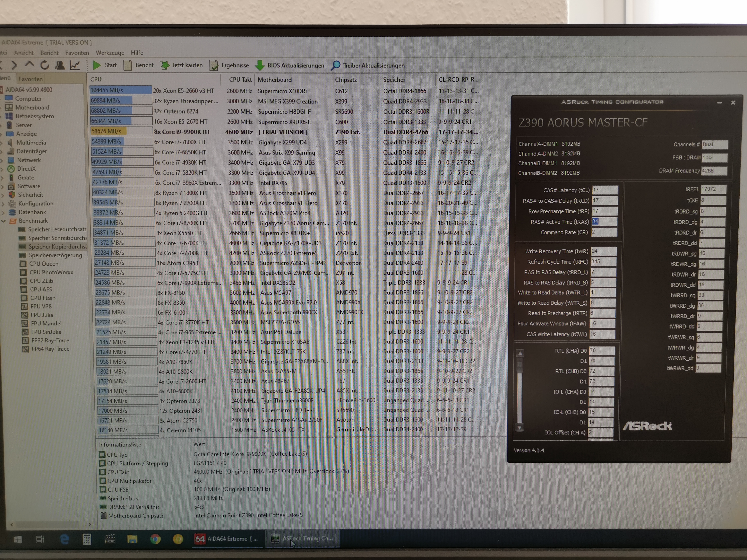Collapse the Benchmark tree node
The image size is (747, 560).
pos(4,221)
